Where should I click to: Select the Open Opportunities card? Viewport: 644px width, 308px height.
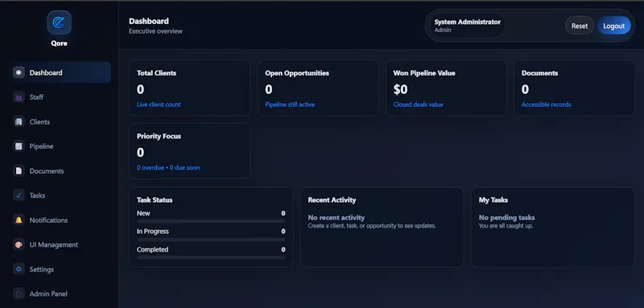pyautogui.click(x=318, y=88)
